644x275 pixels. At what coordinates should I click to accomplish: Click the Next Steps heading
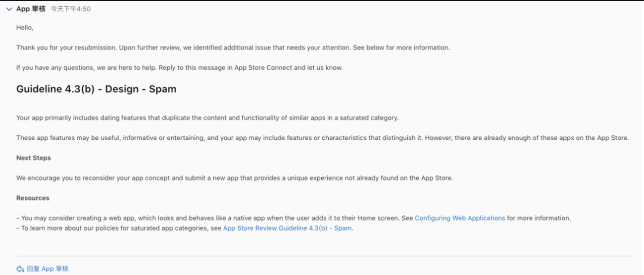[33, 158]
